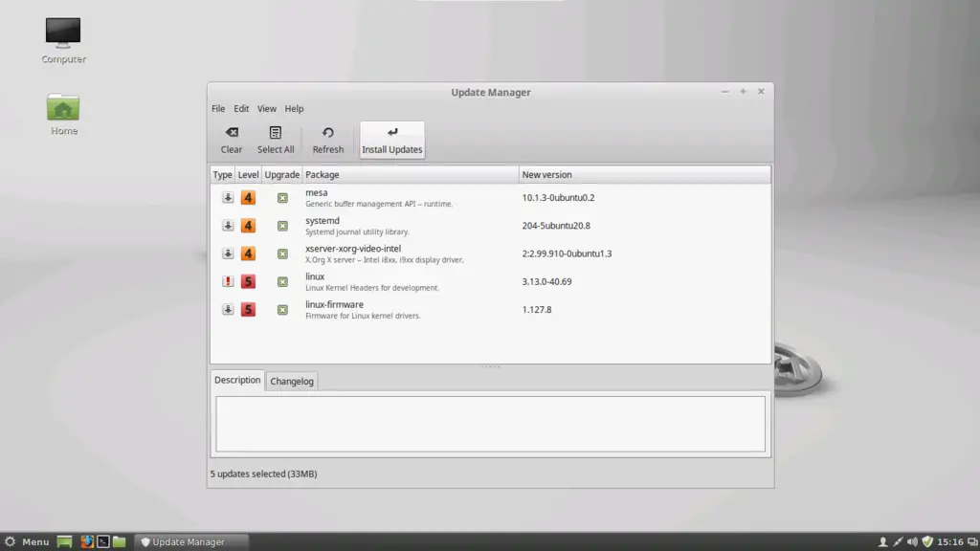Screen dimensions: 980x551
Task: Click the red exclamation icon for linux
Action: [228, 282]
